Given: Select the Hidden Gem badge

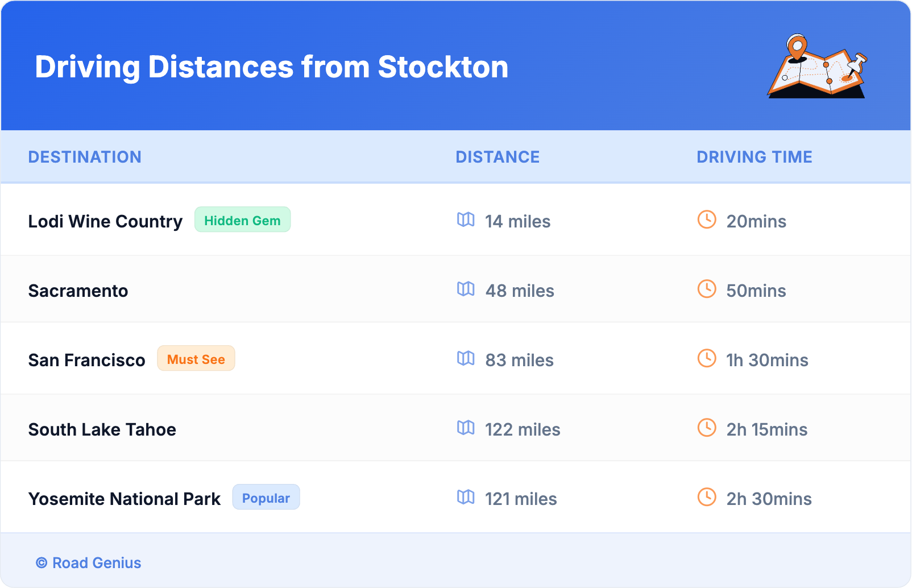Looking at the screenshot, I should tap(242, 220).
